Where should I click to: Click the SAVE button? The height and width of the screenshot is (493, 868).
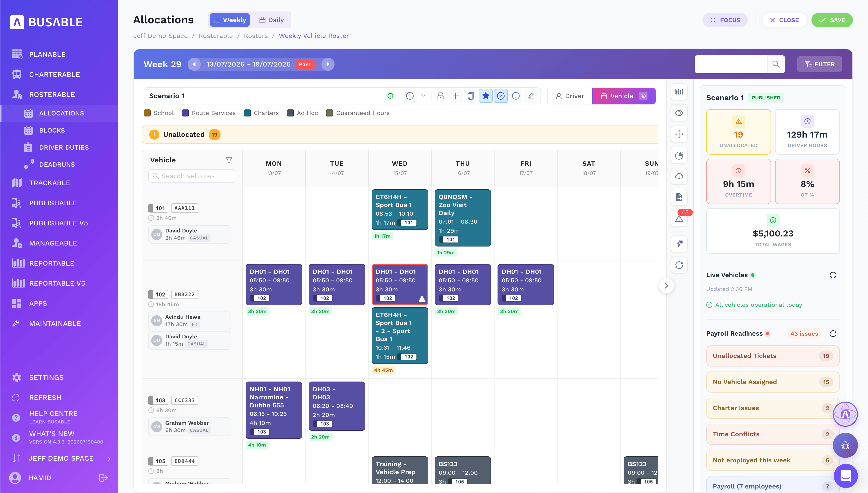[x=832, y=20]
